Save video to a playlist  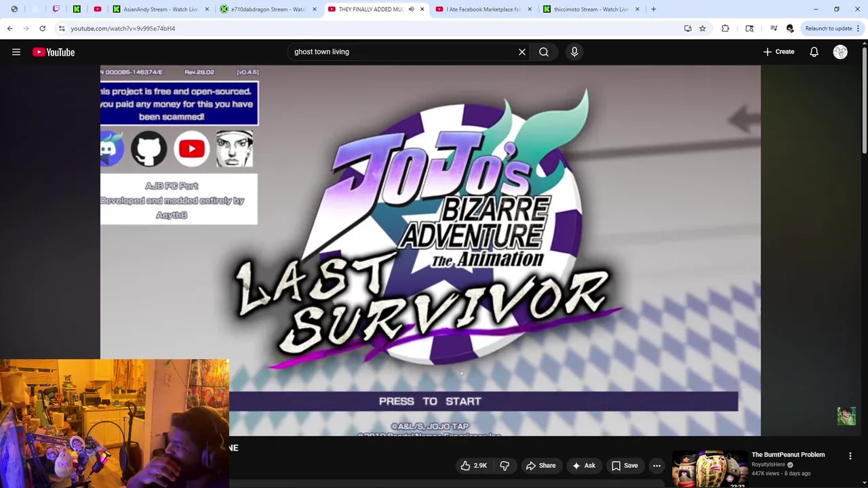[x=625, y=466]
